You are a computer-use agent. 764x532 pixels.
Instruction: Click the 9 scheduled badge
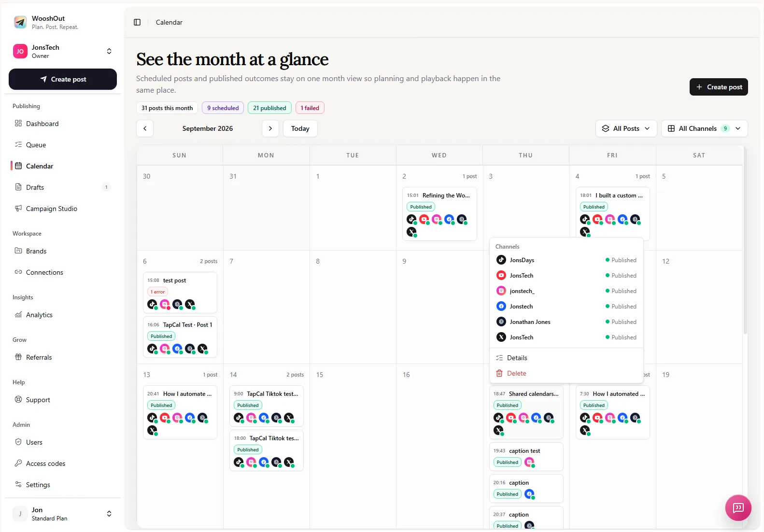pyautogui.click(x=223, y=108)
